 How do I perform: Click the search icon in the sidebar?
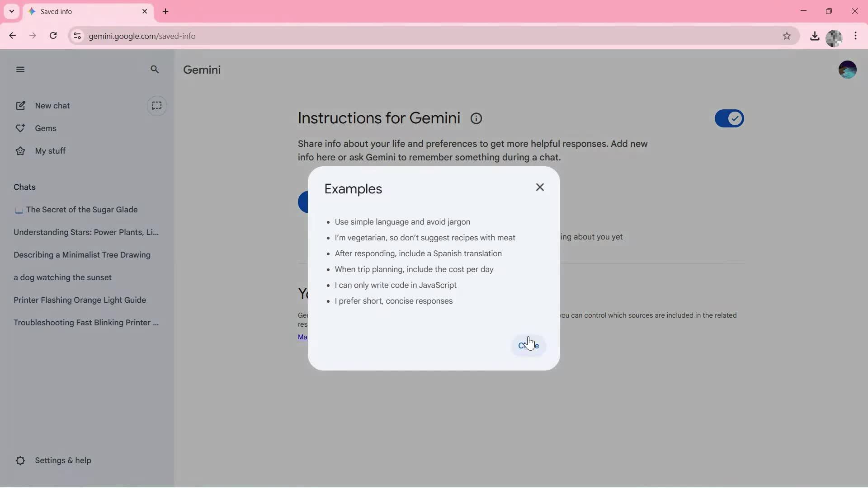point(155,70)
